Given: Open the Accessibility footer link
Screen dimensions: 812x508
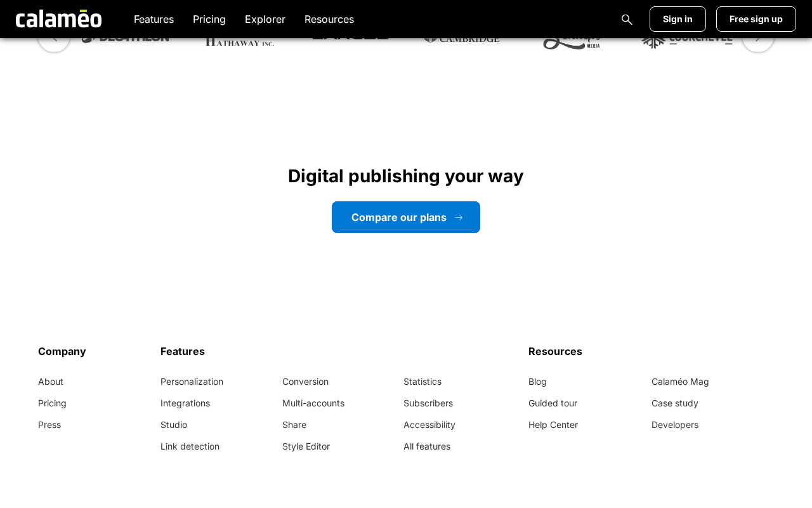Looking at the screenshot, I should click(x=429, y=425).
